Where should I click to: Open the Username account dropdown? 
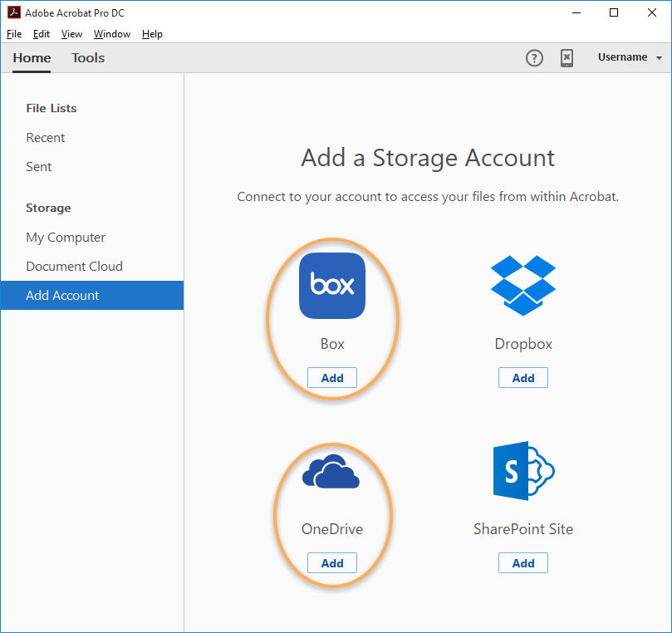[622, 57]
